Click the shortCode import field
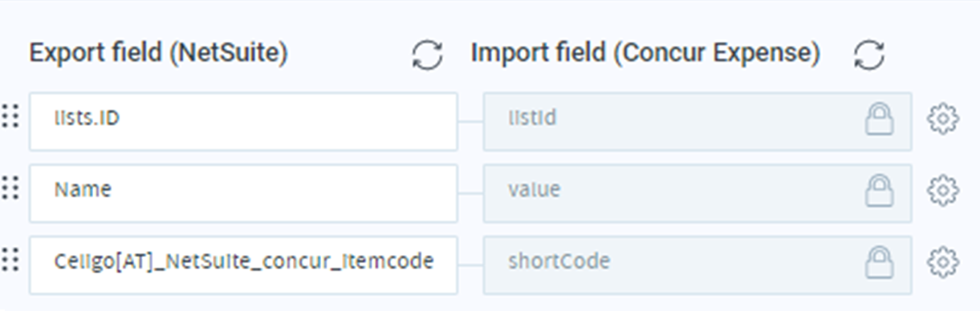Viewport: 980px width, 311px height. [697, 265]
